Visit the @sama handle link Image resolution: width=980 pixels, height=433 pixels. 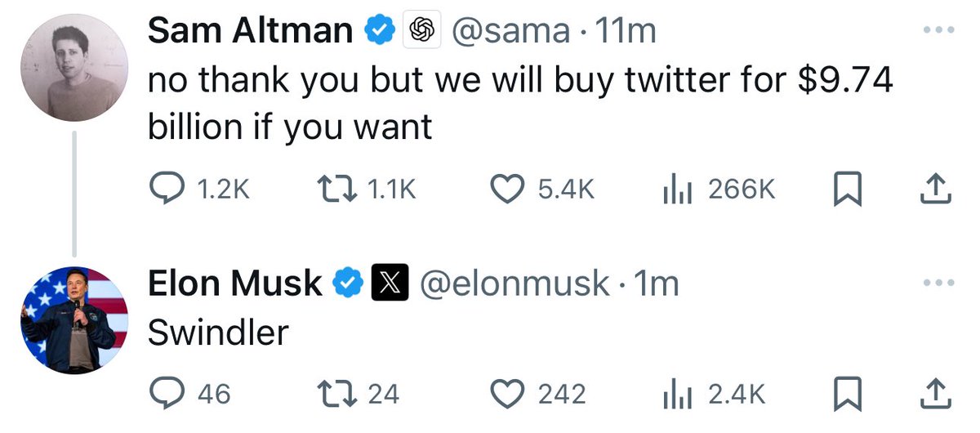pyautogui.click(x=510, y=31)
